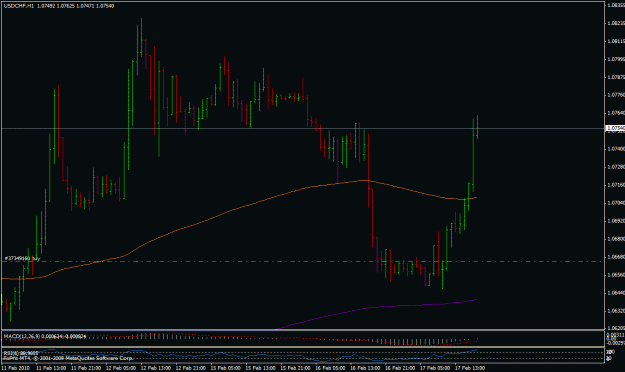Click the 12 Feb 21:00 time label
The width and height of the screenshot is (625, 372).
tap(191, 368)
